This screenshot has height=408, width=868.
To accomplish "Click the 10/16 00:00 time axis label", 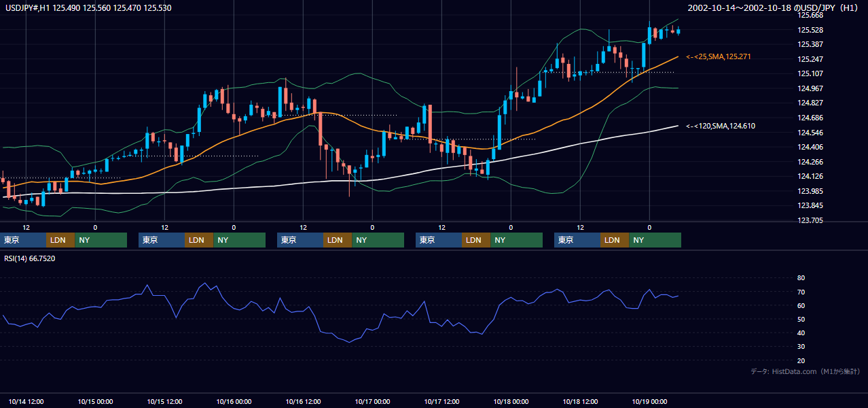I will (x=234, y=402).
